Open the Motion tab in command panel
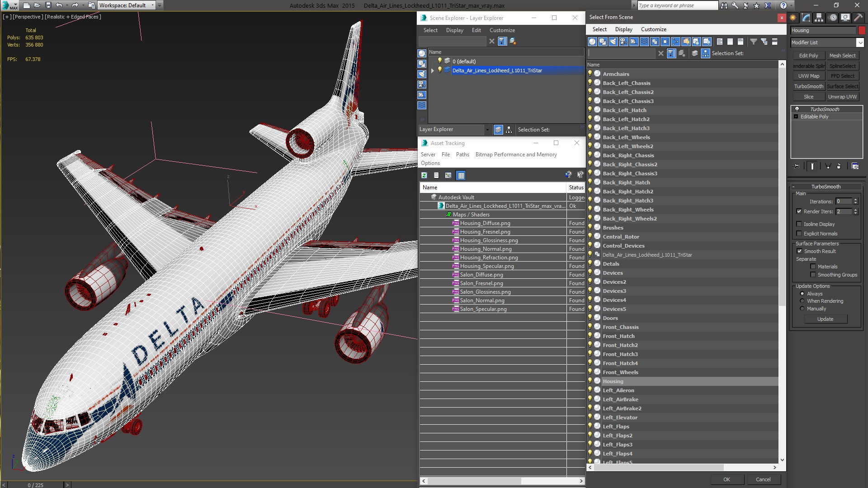Viewport: 868px width, 488px height. (x=833, y=18)
